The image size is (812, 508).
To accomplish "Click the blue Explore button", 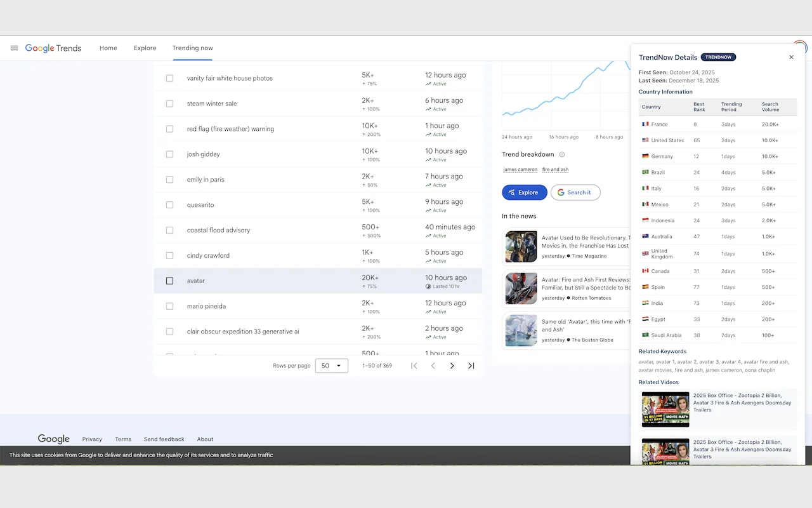I will 525,192.
